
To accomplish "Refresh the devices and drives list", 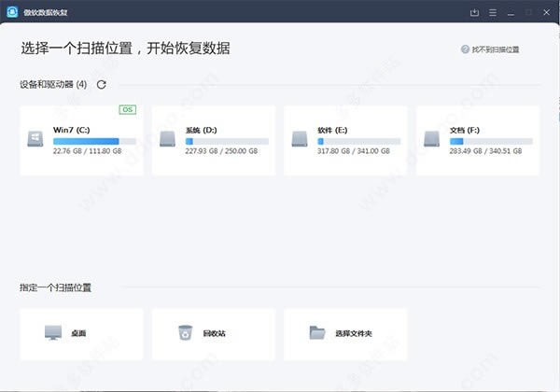I will (102, 85).
